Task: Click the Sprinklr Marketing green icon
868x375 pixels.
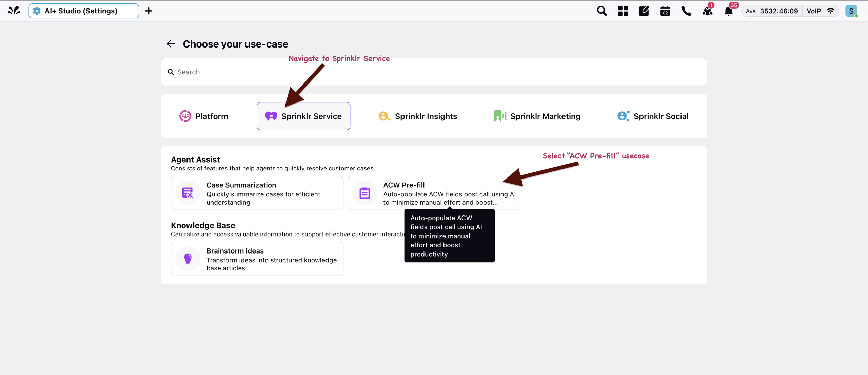Action: [500, 116]
